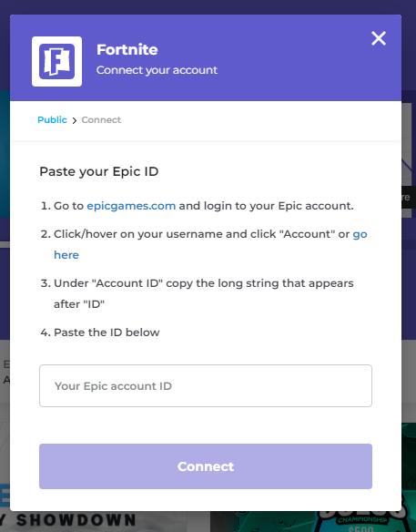Click the Fortnite logo icon
This screenshot has height=532, width=416.
click(x=56, y=61)
